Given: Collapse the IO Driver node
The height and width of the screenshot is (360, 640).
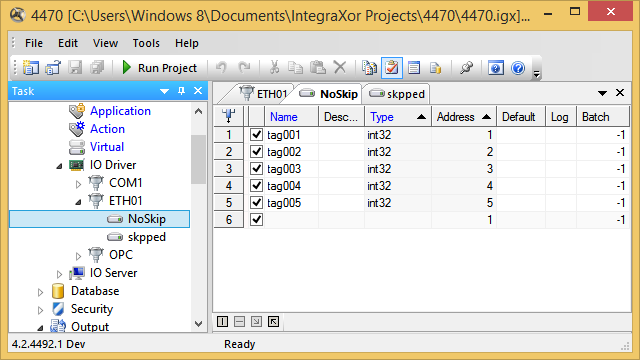Looking at the screenshot, I should point(60,166).
